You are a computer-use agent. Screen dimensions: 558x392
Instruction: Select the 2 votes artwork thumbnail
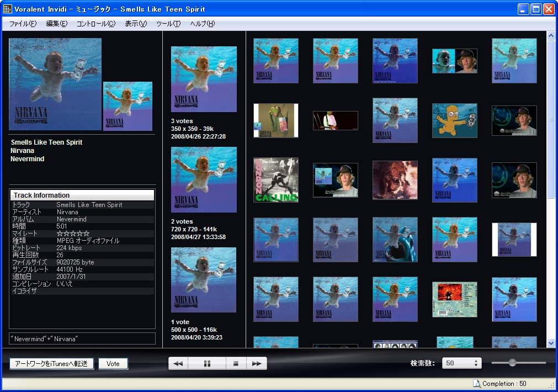pos(204,180)
